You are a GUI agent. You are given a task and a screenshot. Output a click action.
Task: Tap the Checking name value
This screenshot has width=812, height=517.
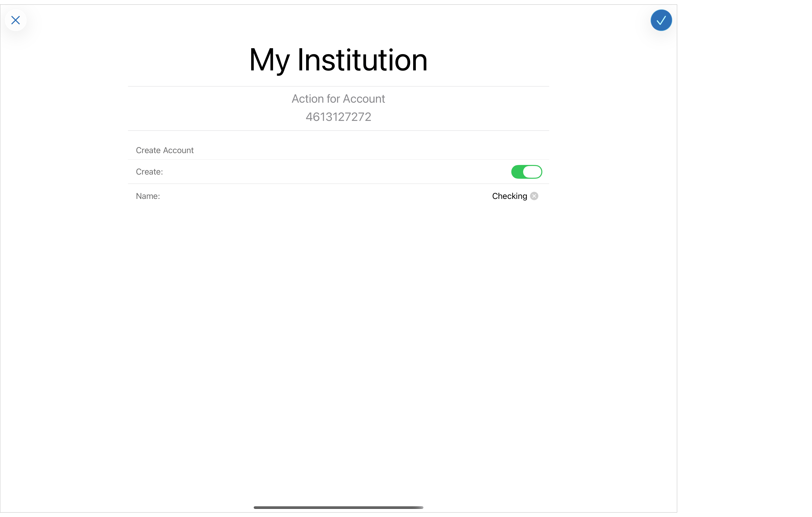509,196
